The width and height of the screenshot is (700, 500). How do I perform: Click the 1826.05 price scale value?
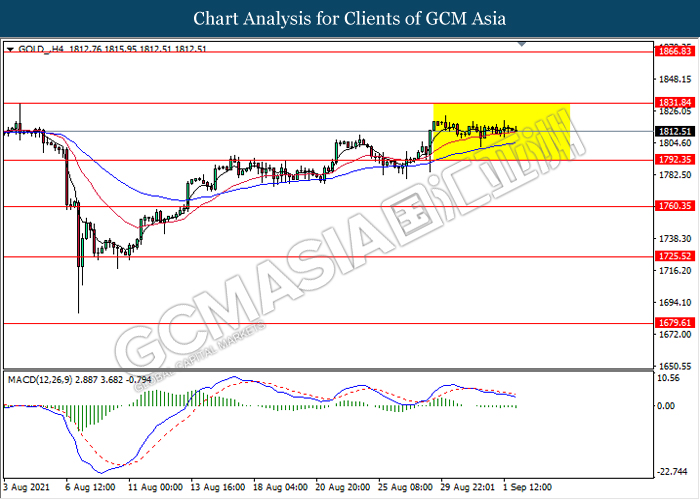[675, 111]
